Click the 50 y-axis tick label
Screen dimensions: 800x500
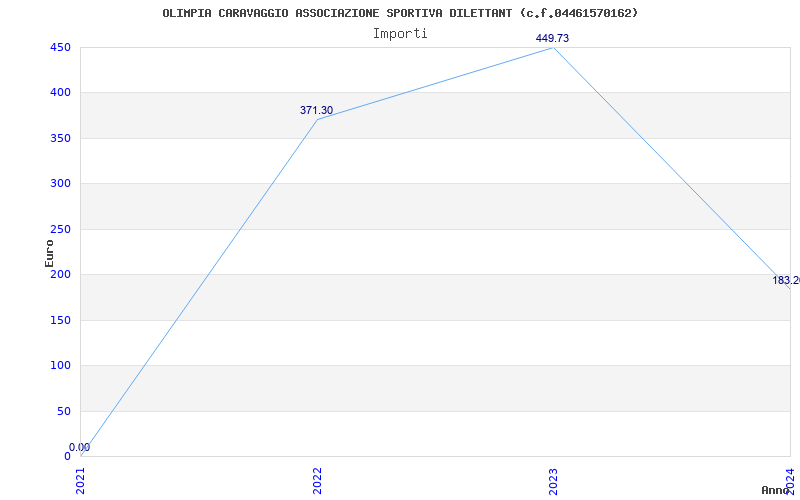[64, 411]
